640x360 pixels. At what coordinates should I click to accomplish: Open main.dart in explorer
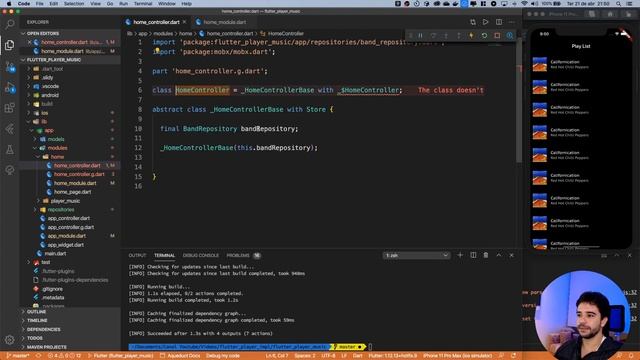[55, 253]
